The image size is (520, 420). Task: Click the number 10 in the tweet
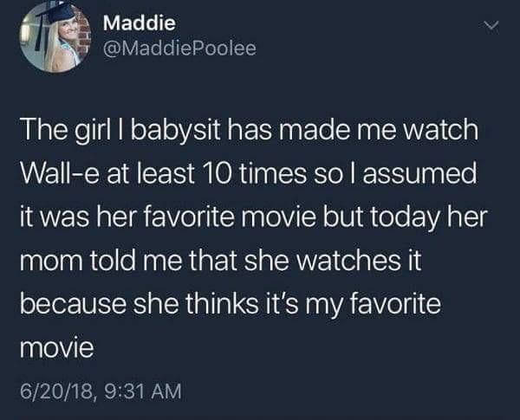point(215,174)
